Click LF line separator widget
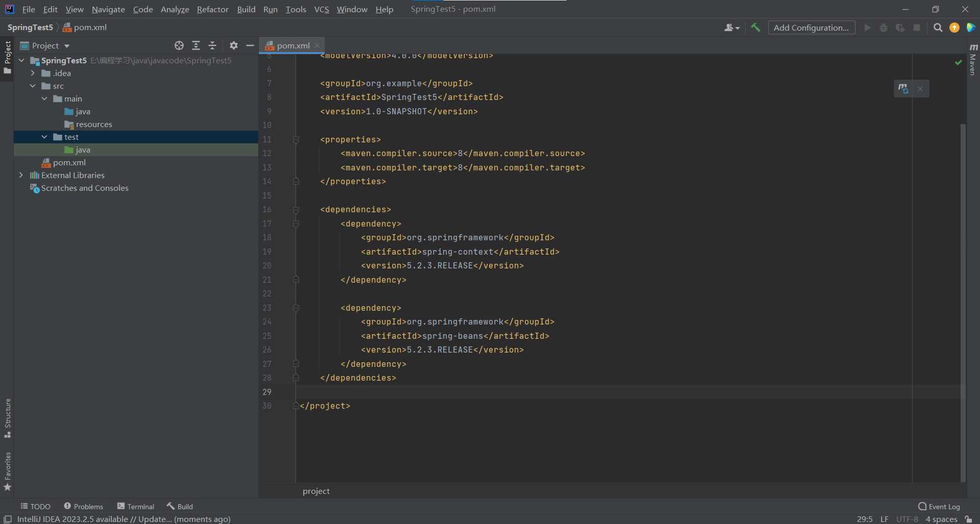This screenshot has height=524, width=980. click(x=885, y=519)
